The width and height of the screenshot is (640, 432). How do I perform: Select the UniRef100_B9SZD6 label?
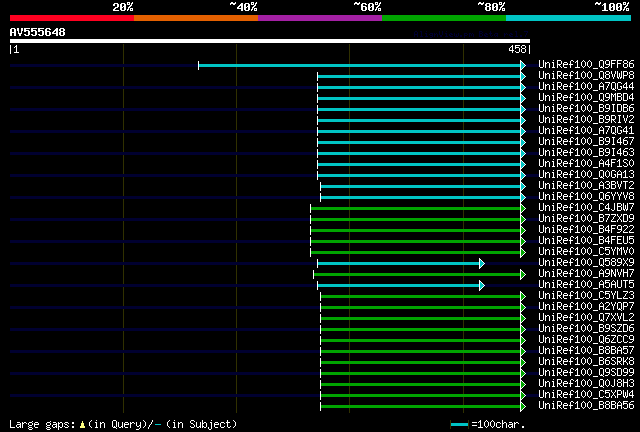click(x=586, y=329)
